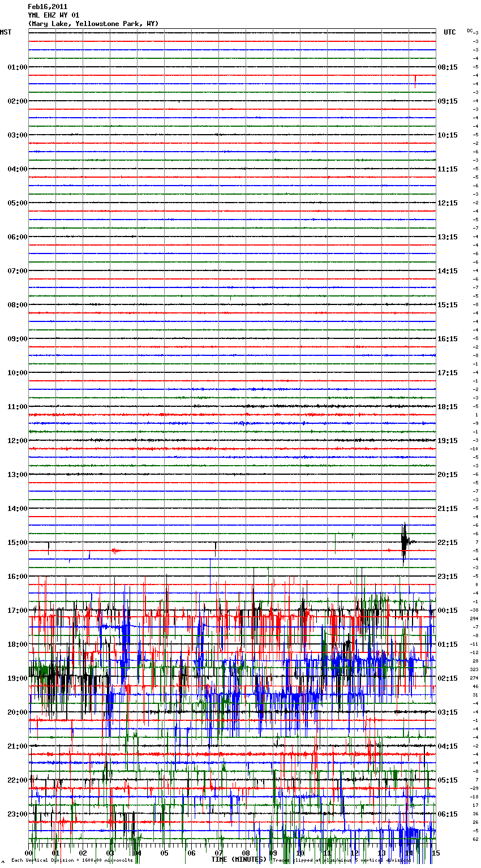Click the 11:15 UTC time label

[x=448, y=169]
